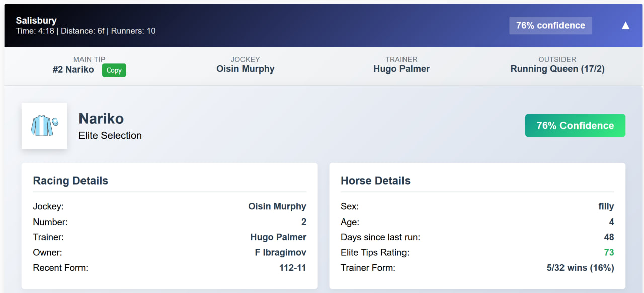Click the race time and distance line
This screenshot has height=293, width=644.
[x=86, y=31]
